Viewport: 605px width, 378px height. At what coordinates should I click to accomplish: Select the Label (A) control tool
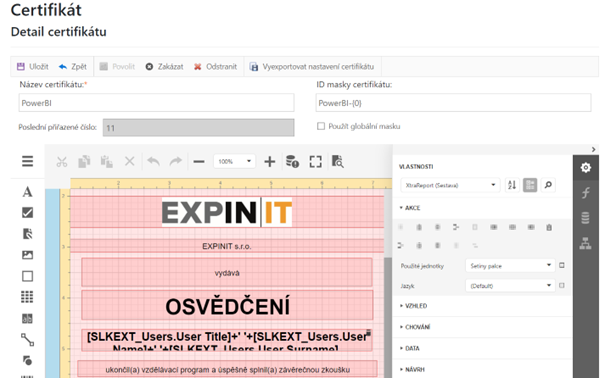tap(27, 192)
